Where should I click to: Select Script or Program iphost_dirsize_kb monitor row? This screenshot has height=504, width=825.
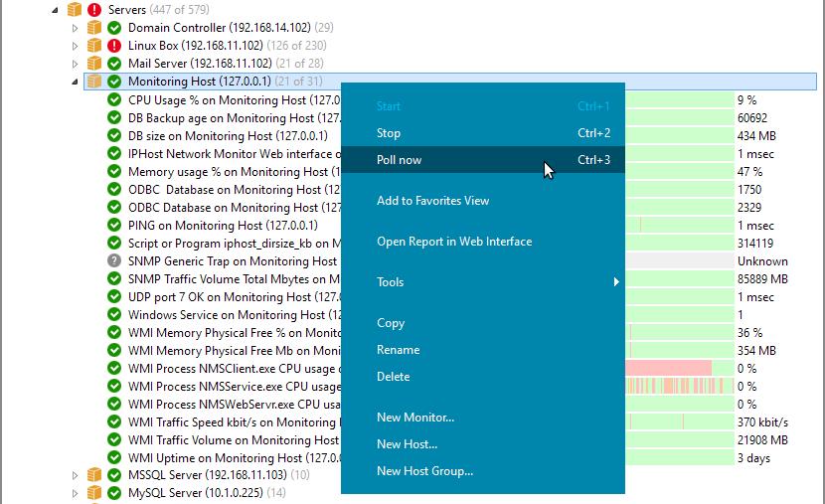235,244
